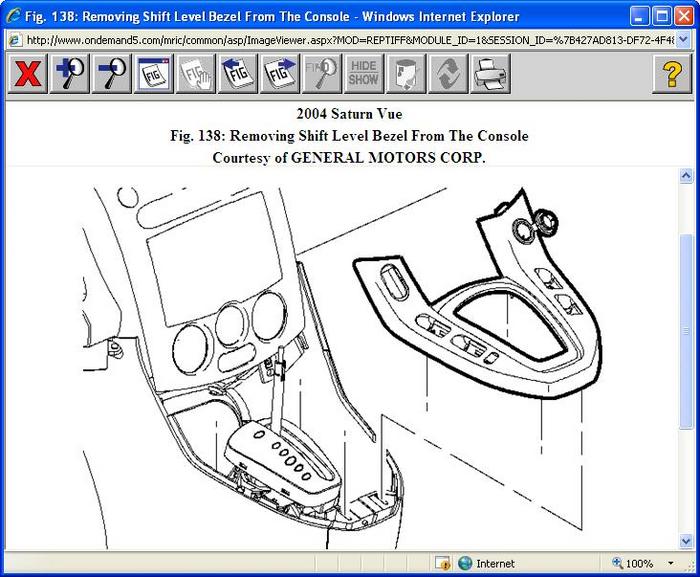Click the FIG window view icon

point(154,74)
